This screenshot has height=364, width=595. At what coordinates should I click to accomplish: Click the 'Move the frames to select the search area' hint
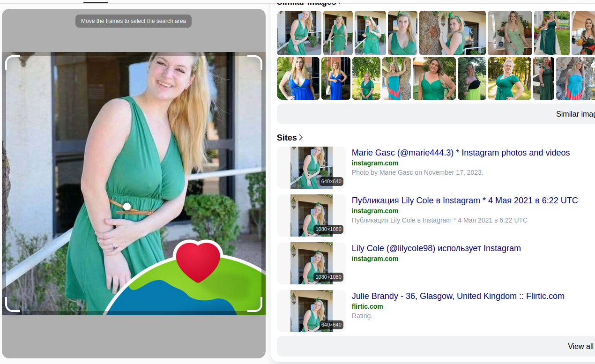click(134, 21)
